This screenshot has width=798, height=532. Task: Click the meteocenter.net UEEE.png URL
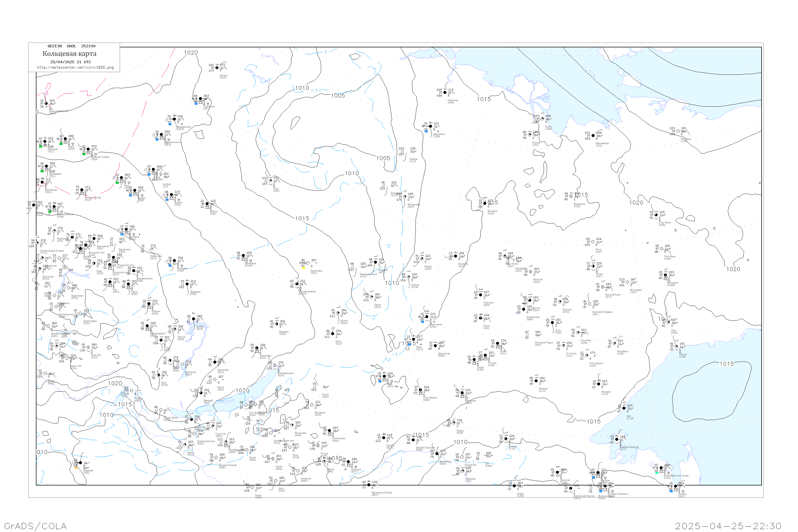coord(75,68)
